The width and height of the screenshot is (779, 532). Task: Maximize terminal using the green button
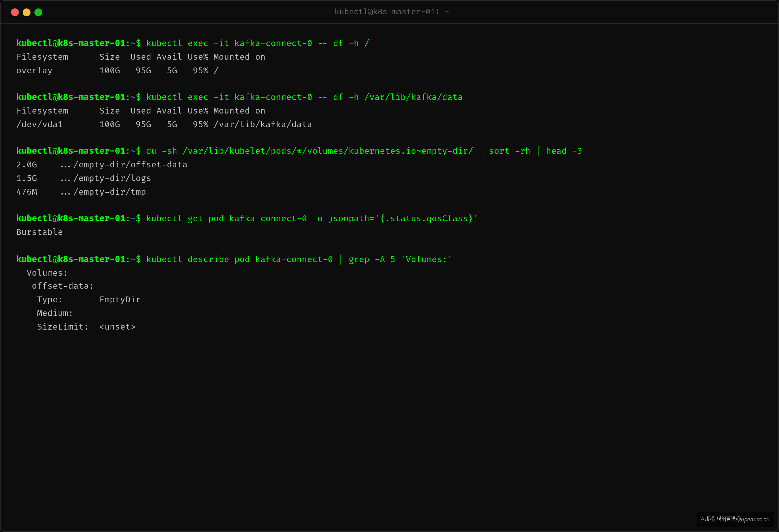38,12
